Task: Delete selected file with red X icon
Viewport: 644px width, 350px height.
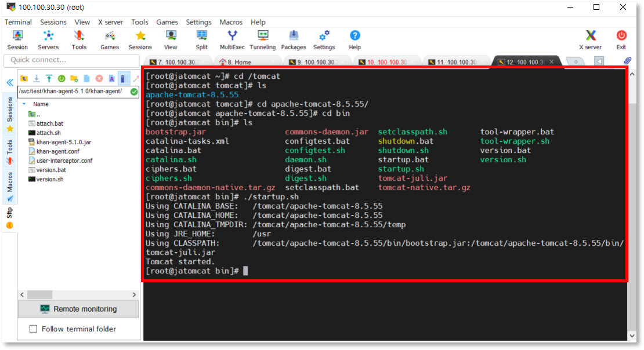Action: coord(99,78)
